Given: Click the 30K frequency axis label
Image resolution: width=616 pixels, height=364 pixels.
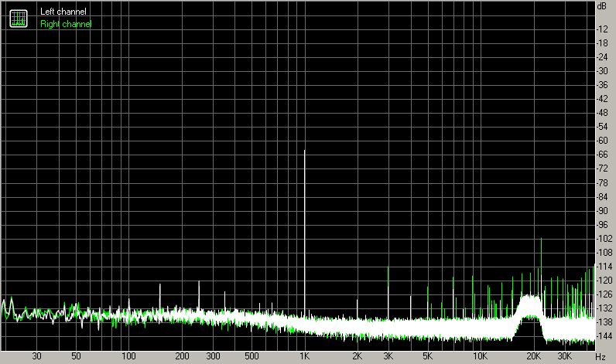Looking at the screenshot, I should [564, 356].
